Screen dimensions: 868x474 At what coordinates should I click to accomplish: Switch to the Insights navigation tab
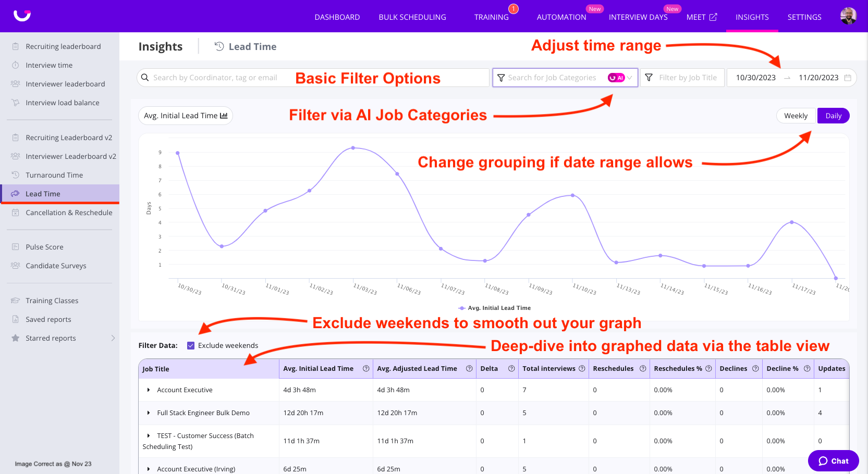click(752, 17)
